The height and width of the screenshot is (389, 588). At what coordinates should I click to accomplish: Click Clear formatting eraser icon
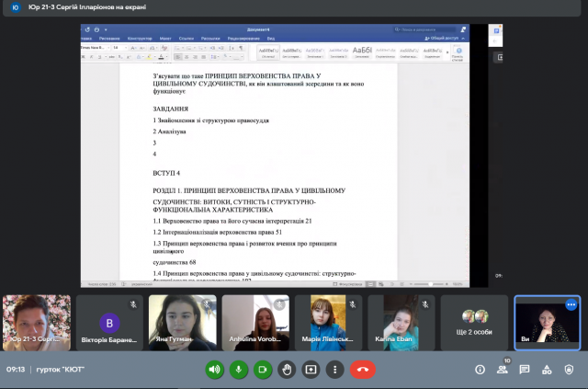pyautogui.click(x=164, y=48)
